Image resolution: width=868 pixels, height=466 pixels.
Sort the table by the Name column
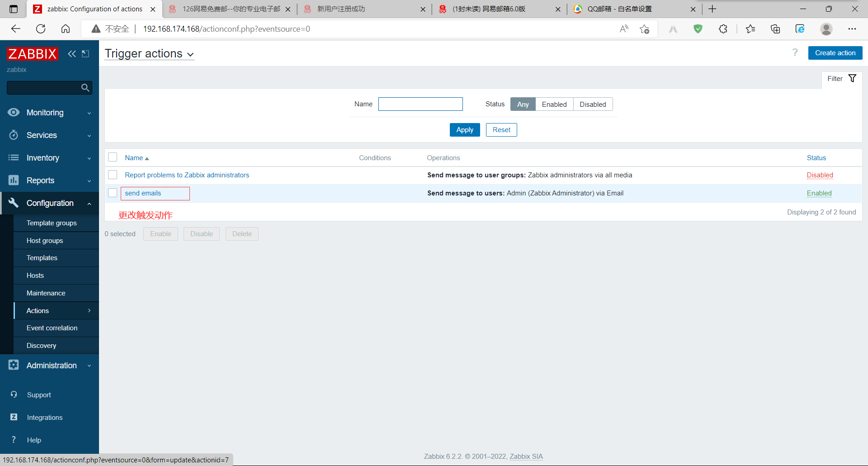tap(137, 158)
